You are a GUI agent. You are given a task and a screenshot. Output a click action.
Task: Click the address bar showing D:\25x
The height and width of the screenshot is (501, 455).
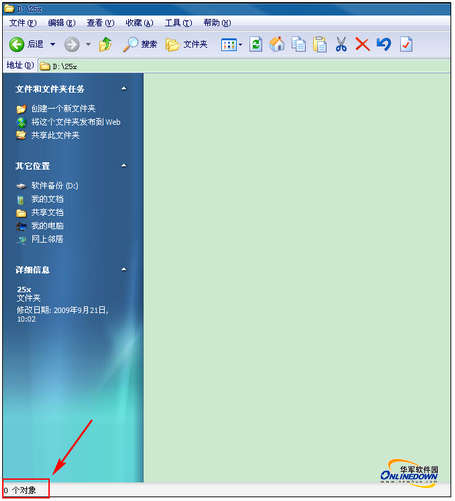(x=244, y=66)
